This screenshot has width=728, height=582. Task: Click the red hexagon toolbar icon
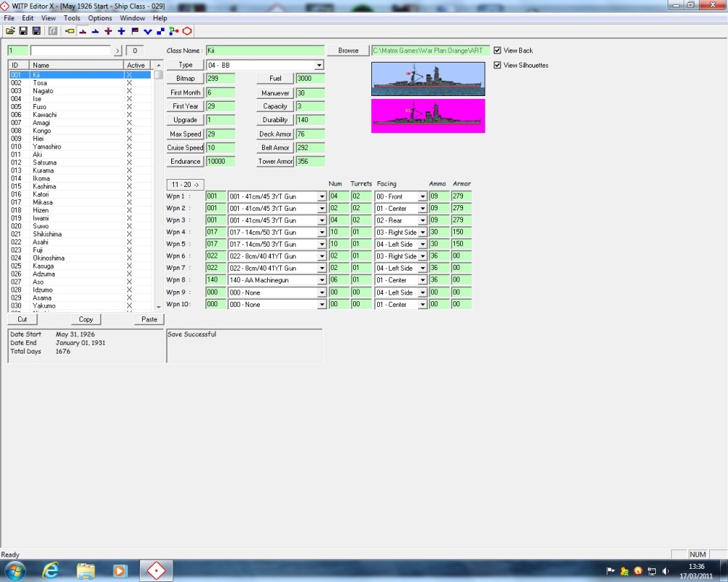pos(187,31)
